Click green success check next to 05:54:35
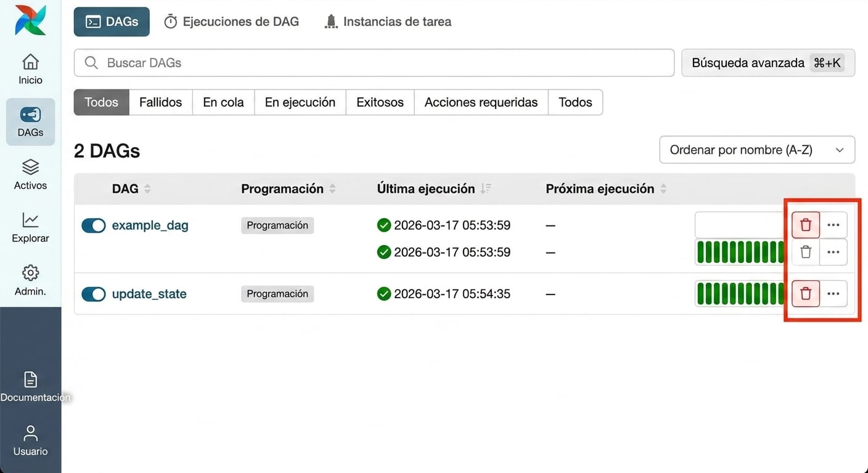The width and height of the screenshot is (868, 473). [384, 294]
